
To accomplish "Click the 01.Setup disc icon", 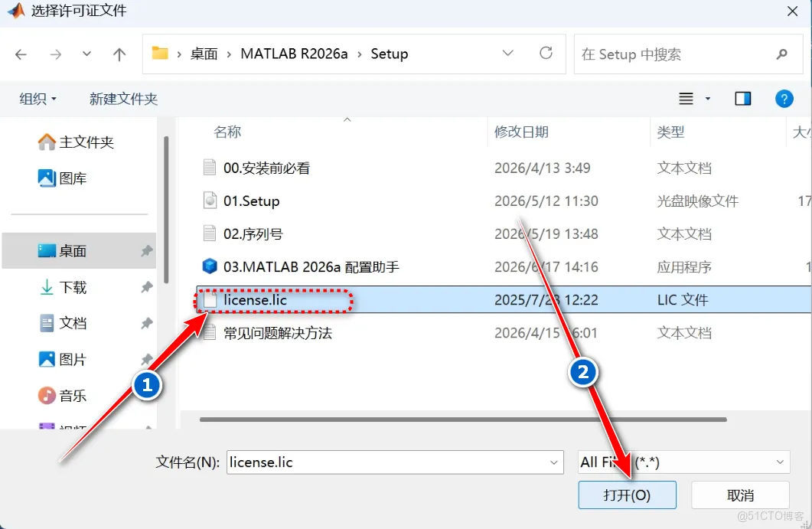I will click(210, 201).
